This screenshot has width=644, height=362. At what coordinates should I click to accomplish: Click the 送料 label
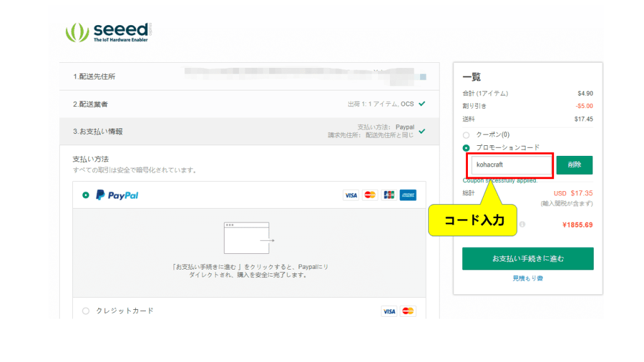click(468, 119)
